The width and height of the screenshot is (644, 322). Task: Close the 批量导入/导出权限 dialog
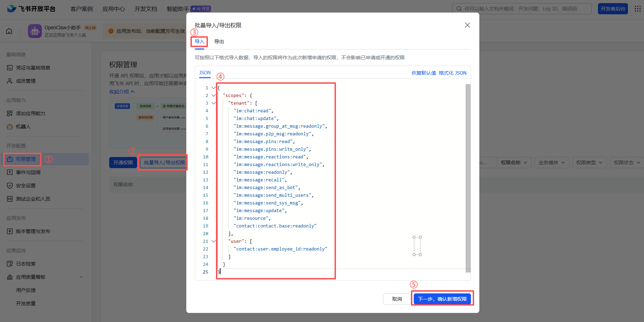467,25
